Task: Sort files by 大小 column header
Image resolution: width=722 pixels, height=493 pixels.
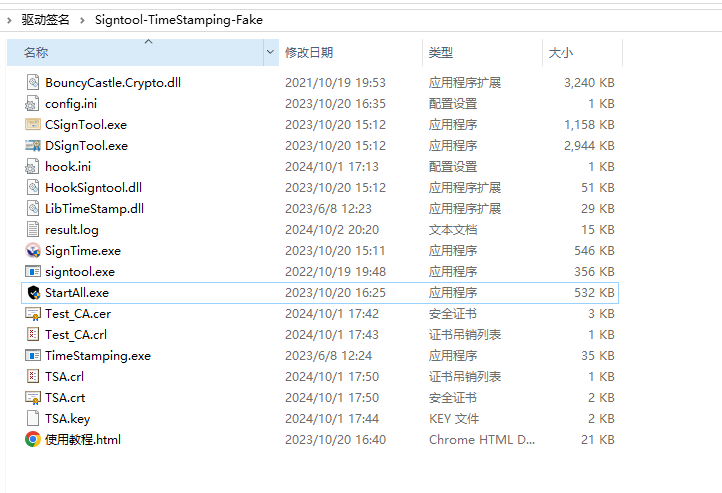Action: (x=560, y=52)
